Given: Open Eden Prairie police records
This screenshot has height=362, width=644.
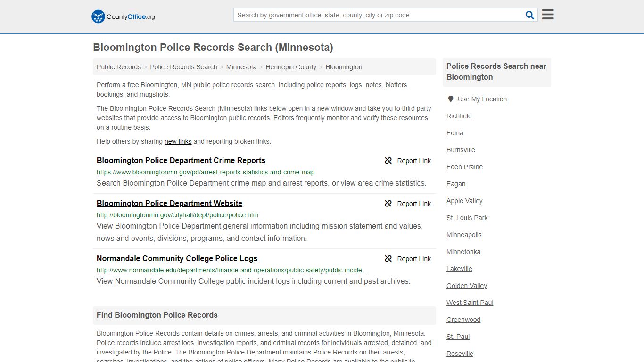Looking at the screenshot, I should point(464,167).
